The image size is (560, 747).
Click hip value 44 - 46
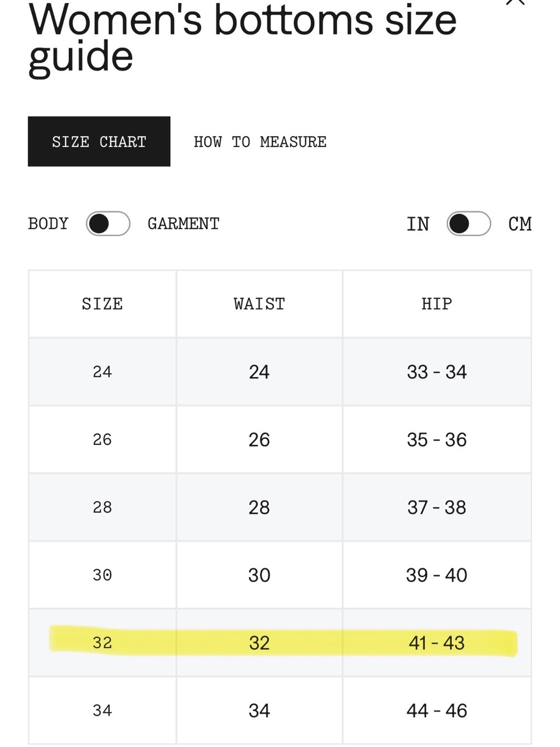click(437, 711)
